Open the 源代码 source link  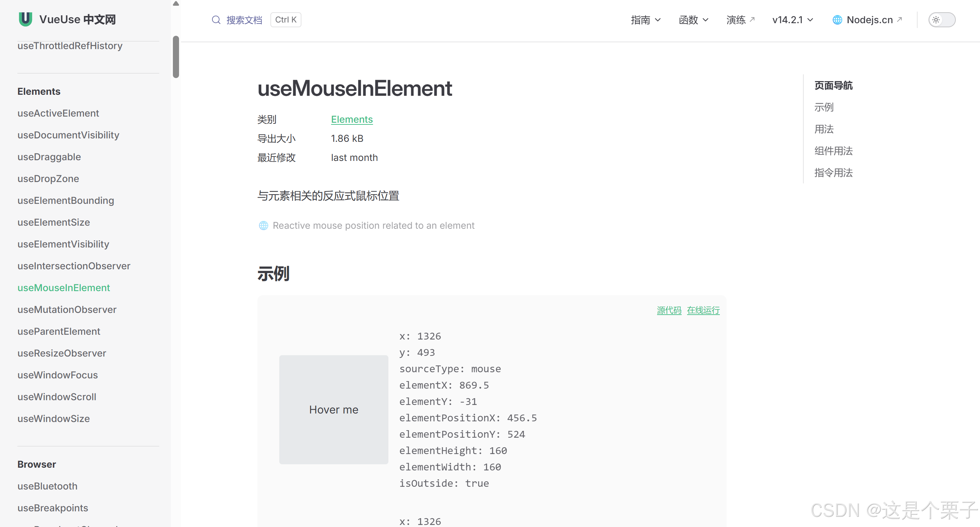tap(669, 310)
